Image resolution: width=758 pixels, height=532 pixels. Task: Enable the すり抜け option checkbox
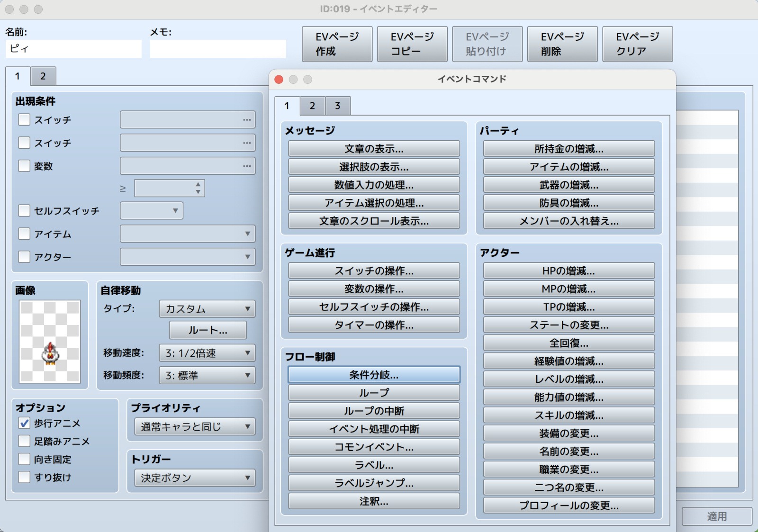24,477
